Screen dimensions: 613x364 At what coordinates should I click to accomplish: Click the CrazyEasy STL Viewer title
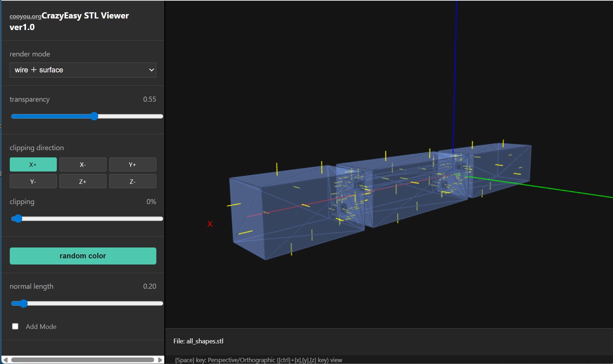point(85,15)
